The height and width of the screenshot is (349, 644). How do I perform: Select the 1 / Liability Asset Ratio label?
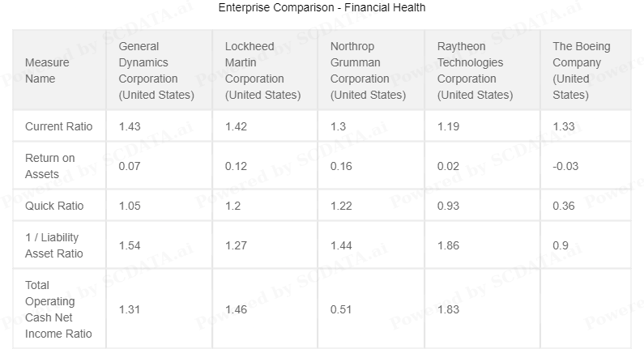(x=53, y=245)
